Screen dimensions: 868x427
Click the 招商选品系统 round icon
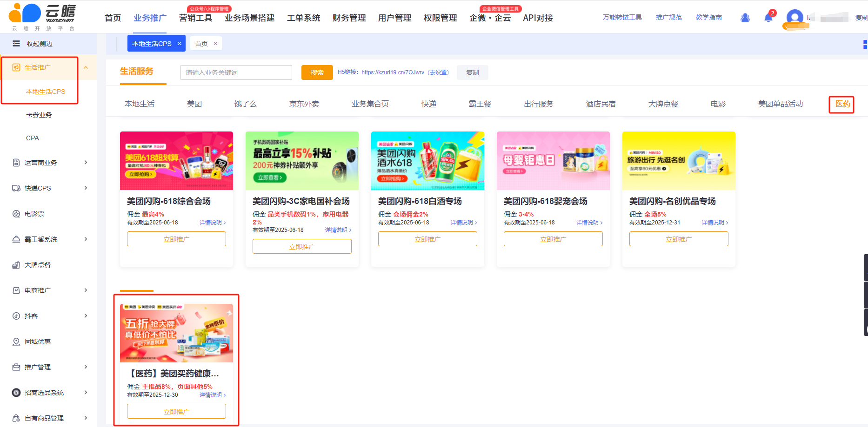16,393
